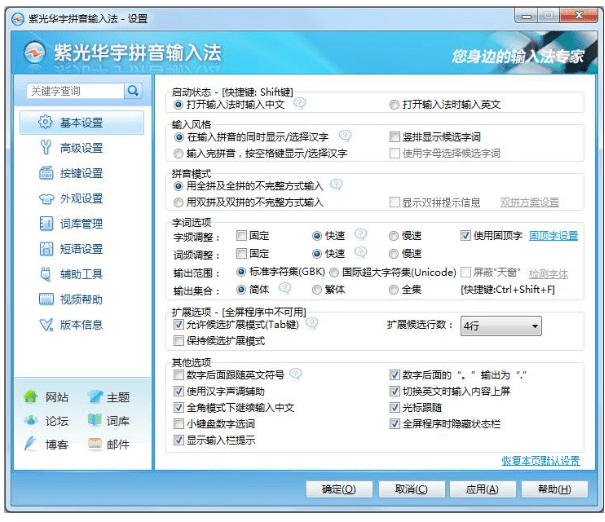Enable 小键盘数字选词 checkbox
The width and height of the screenshot is (605, 522).
(x=178, y=424)
